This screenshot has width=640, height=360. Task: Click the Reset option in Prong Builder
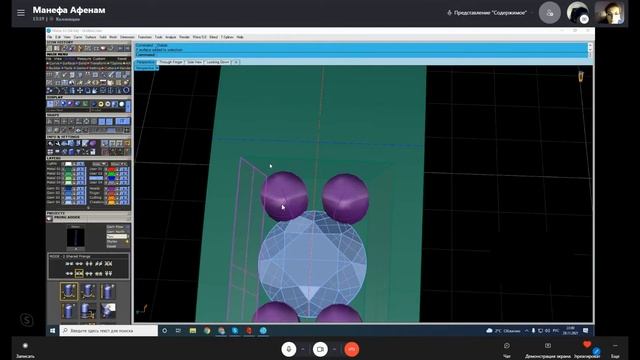click(x=112, y=246)
